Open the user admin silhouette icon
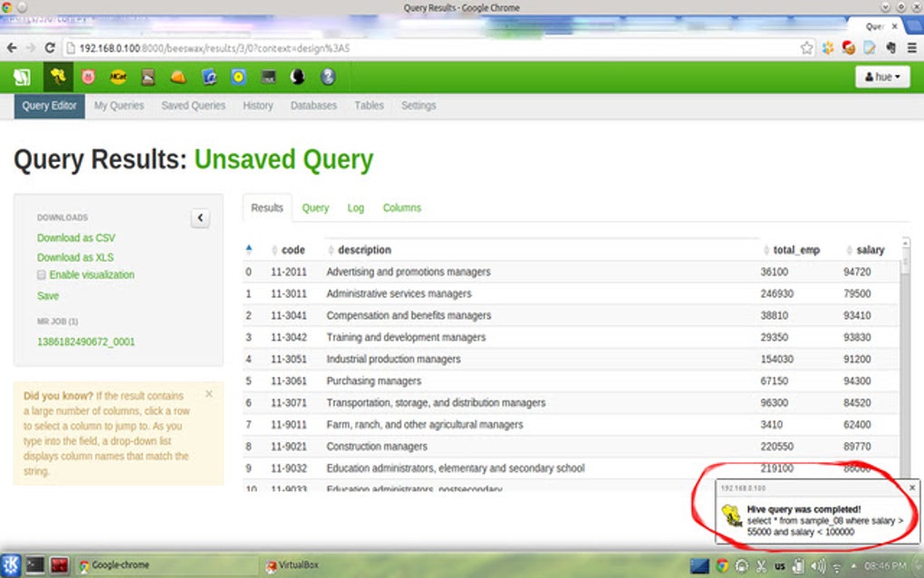This screenshot has height=578, width=924. pos(297,77)
